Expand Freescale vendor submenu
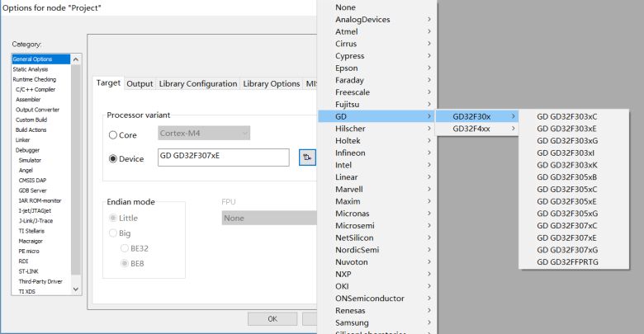 pos(377,92)
